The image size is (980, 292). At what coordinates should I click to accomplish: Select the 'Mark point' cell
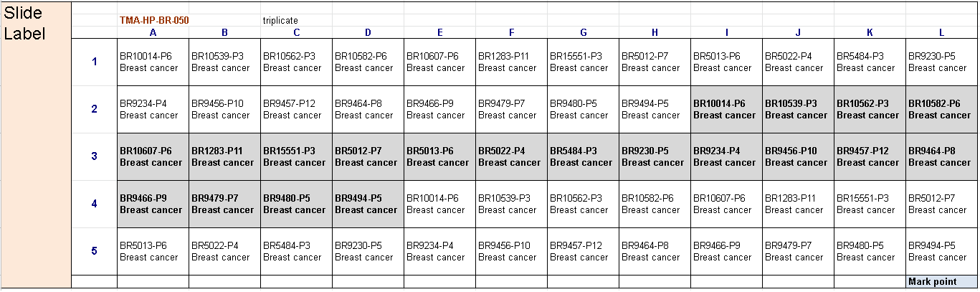[x=941, y=281]
